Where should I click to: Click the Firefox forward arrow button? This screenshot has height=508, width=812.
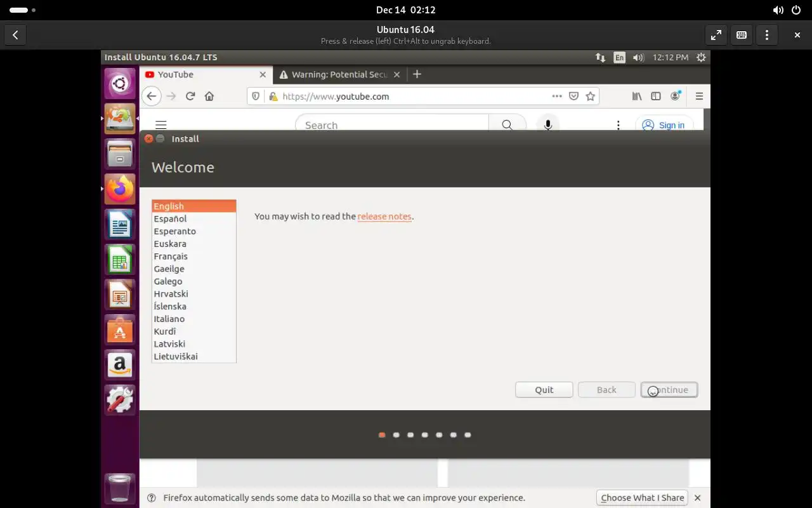[171, 97]
